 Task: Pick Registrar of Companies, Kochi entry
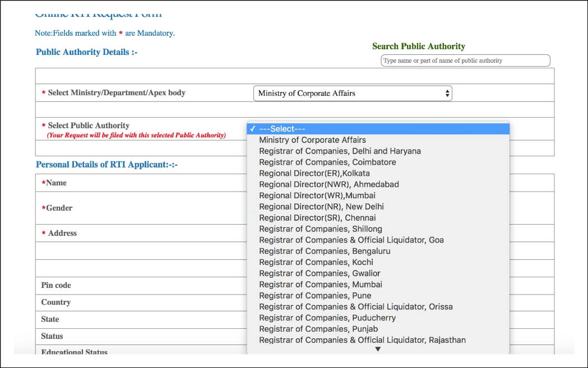(x=316, y=262)
